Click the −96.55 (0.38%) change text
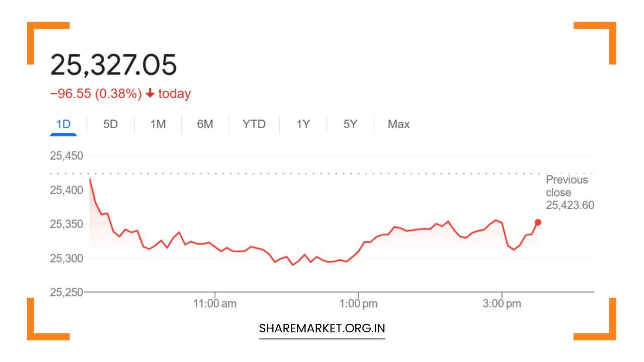 (96, 94)
